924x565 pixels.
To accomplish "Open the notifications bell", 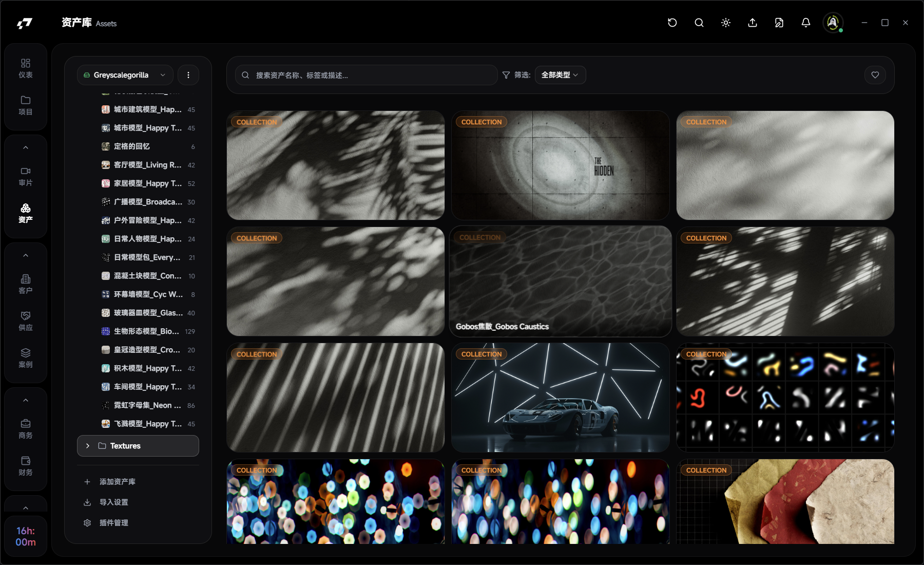I will 805,23.
